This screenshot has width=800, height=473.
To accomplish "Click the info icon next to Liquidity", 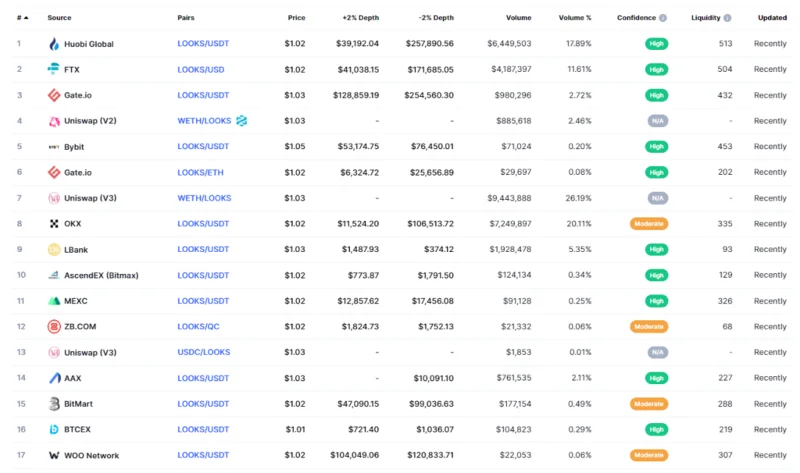I will [727, 18].
